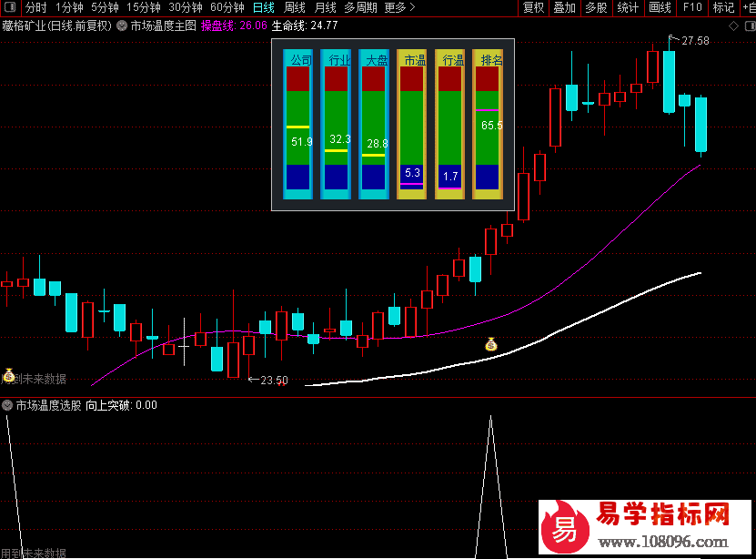This screenshot has height=559, width=756.
Task: Click the 画线 drawing tools button
Action: tap(660, 7)
